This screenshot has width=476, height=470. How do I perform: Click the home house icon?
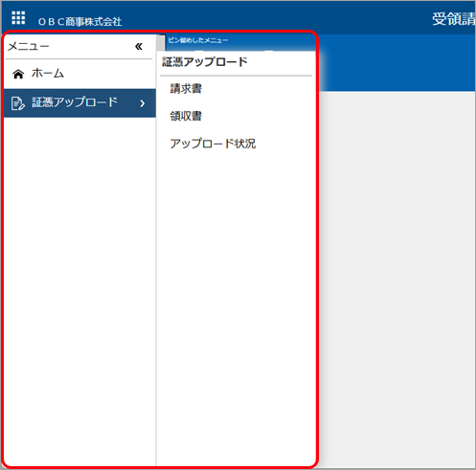(x=18, y=74)
